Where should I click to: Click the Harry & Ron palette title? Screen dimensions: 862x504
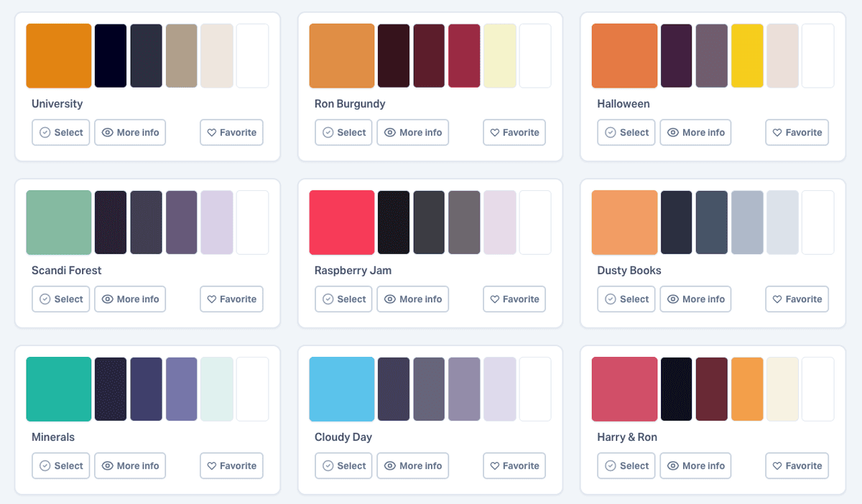[627, 437]
